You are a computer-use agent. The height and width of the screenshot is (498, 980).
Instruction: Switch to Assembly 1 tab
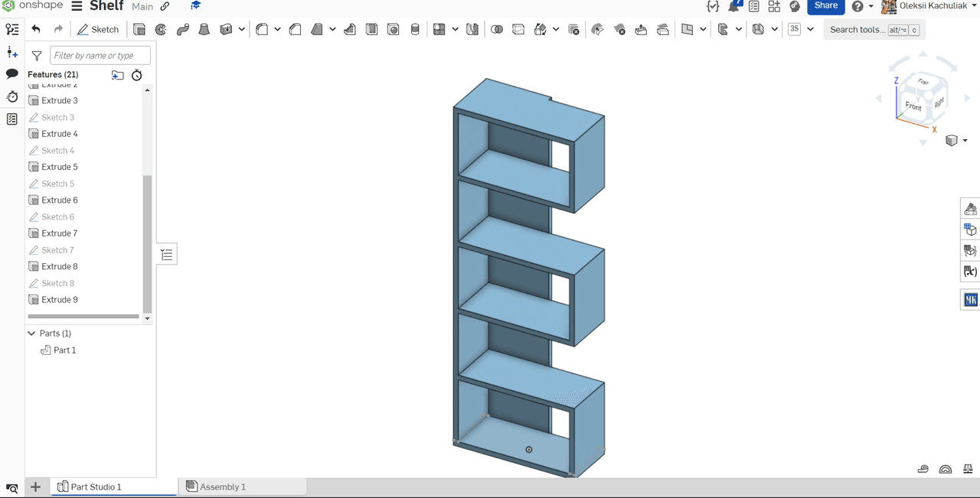click(222, 487)
